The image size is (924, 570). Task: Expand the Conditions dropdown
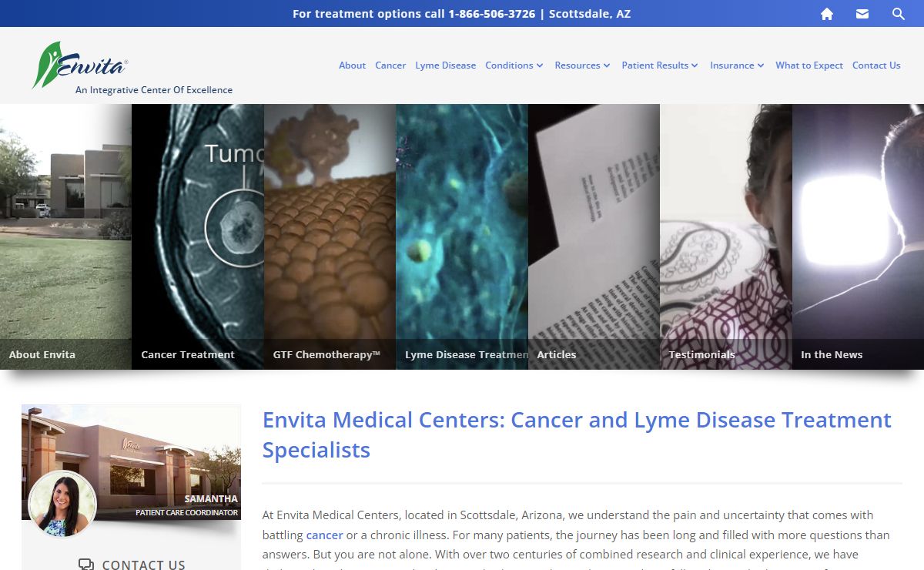point(514,65)
